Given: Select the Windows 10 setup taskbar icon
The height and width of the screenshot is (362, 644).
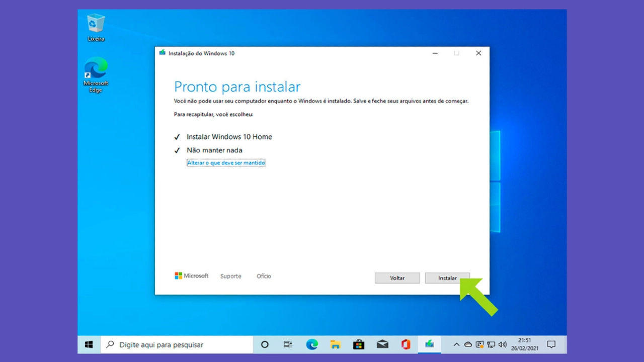Looking at the screenshot, I should point(429,344).
